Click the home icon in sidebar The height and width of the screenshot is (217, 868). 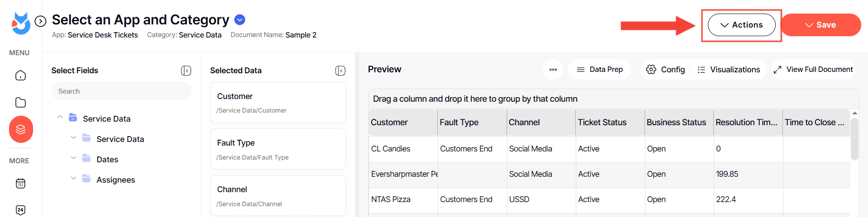click(x=21, y=75)
